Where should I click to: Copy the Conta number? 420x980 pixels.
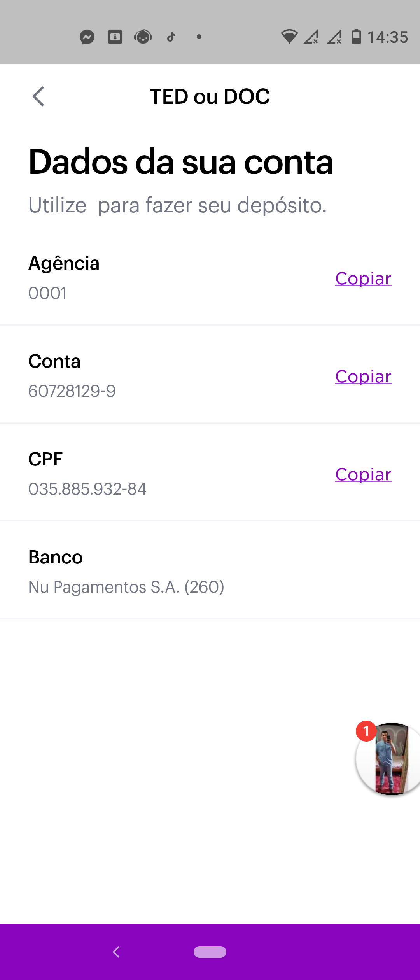click(x=363, y=376)
